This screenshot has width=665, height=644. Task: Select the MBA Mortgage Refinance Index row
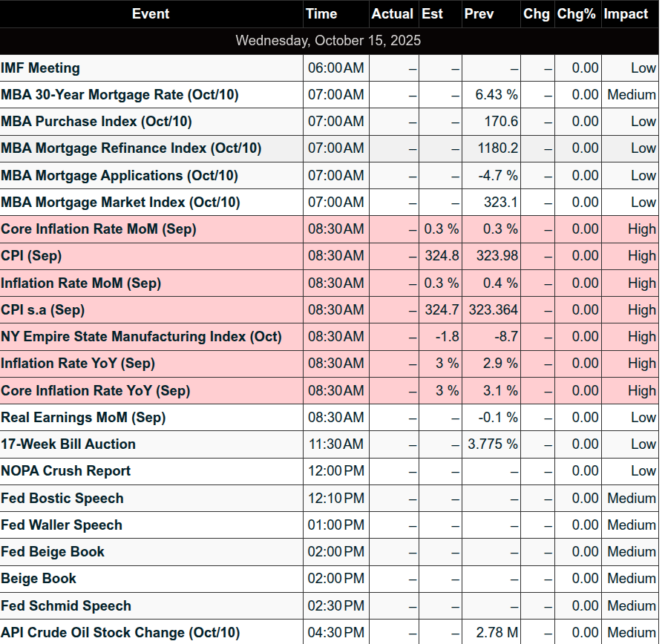click(131, 148)
